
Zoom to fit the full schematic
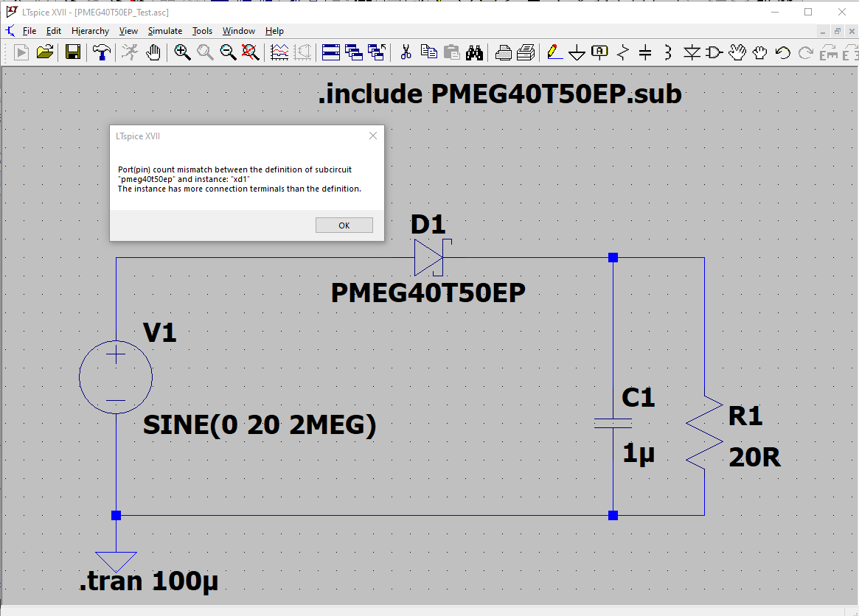pyautogui.click(x=250, y=52)
